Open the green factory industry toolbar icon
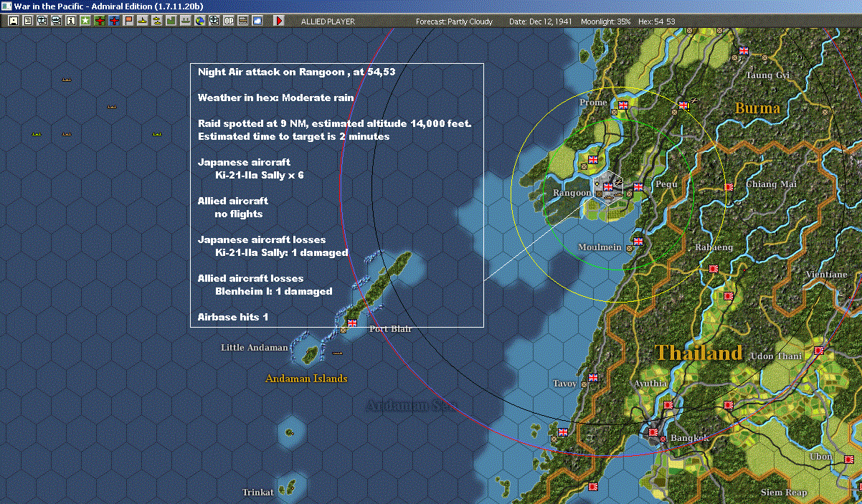The height and width of the screenshot is (504, 862). point(171,21)
